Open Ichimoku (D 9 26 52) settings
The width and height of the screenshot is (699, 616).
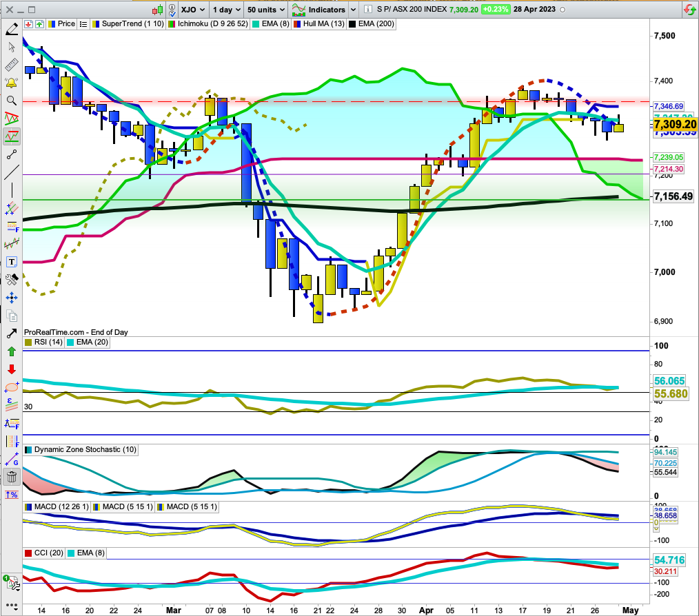pos(207,24)
